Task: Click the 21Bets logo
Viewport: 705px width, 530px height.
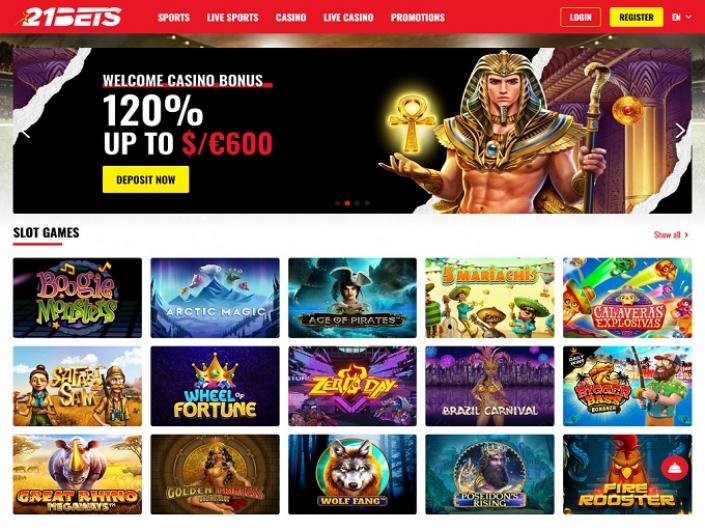Action: point(69,17)
